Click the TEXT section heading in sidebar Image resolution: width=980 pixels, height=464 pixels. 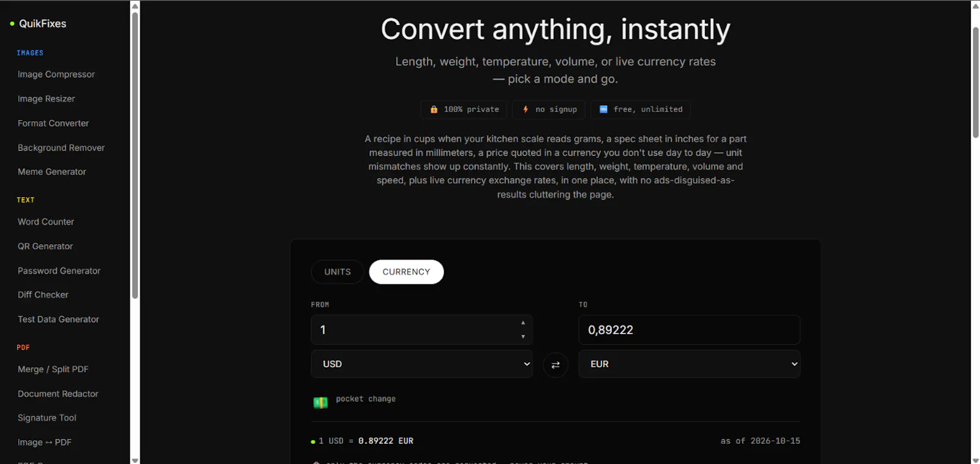[x=26, y=200]
